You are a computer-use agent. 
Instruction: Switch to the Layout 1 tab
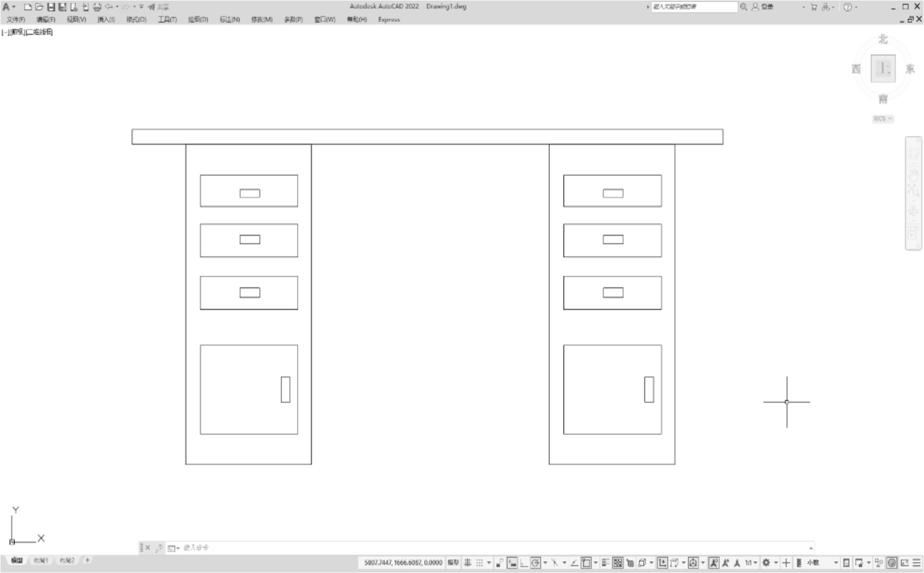(41, 560)
